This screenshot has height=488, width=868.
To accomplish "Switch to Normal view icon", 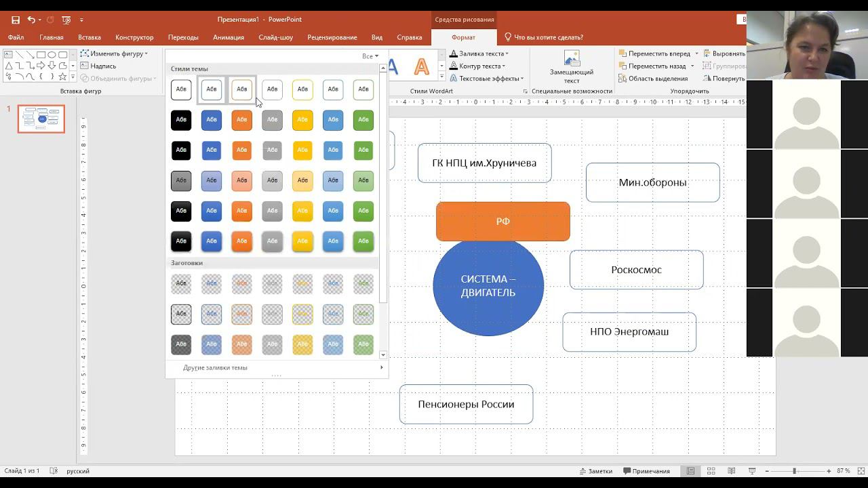I will [690, 471].
